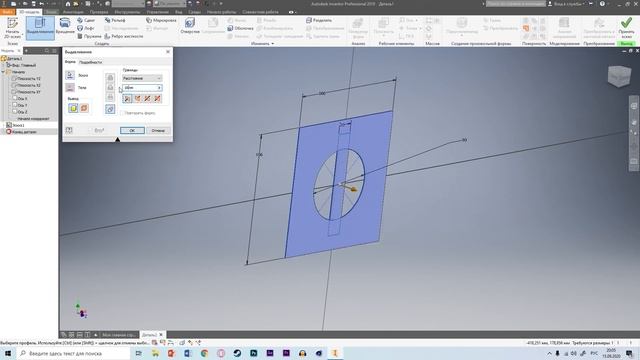
Task: Open the extents type dropdown
Action: pyautogui.click(x=142, y=78)
